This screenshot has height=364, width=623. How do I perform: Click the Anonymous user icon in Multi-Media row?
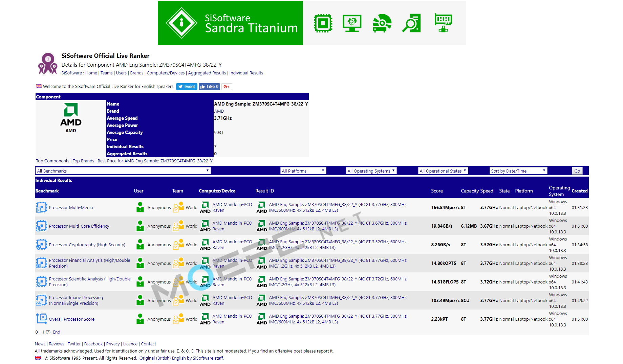140,207
